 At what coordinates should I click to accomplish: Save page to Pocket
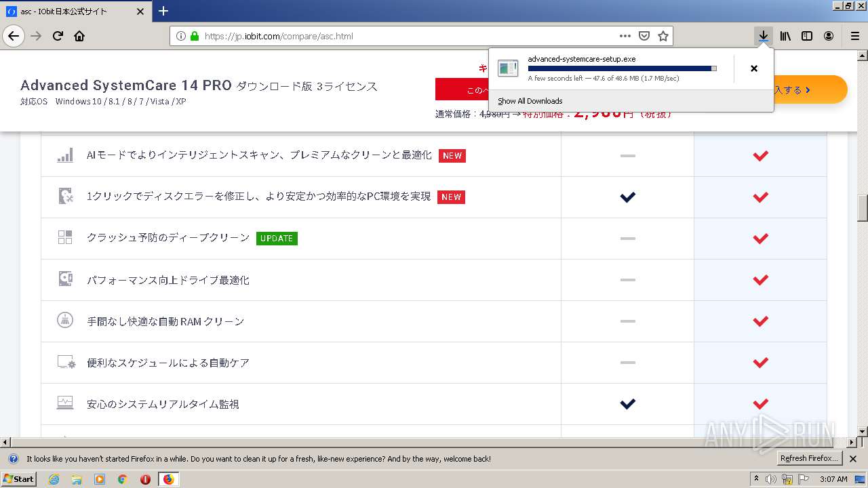644,36
